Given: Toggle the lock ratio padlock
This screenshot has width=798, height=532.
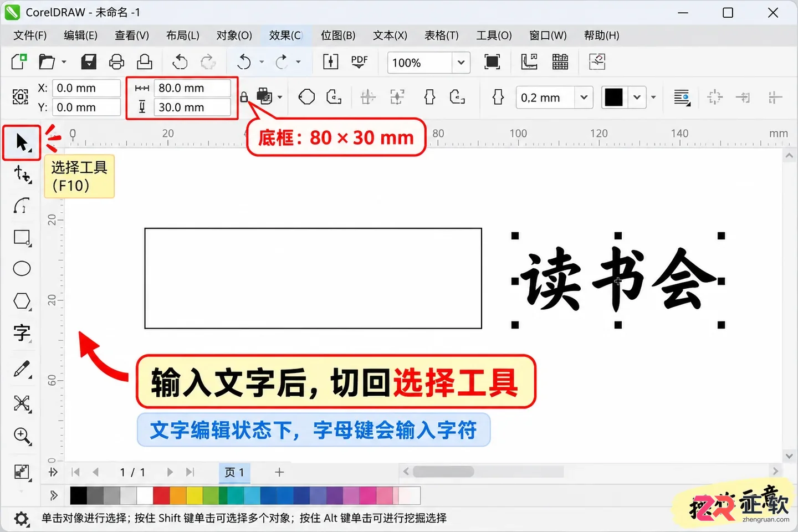Looking at the screenshot, I should click(244, 98).
